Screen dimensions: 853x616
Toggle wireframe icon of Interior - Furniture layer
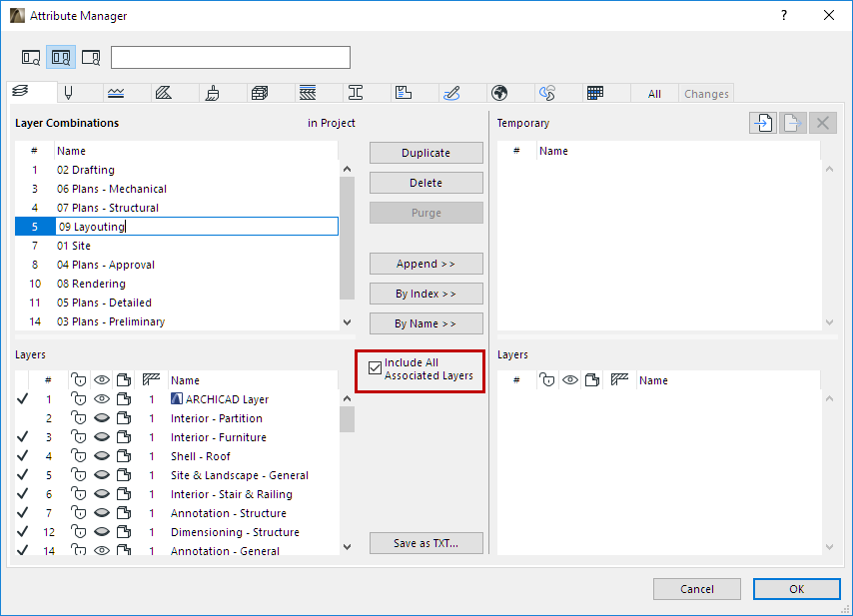tap(124, 437)
